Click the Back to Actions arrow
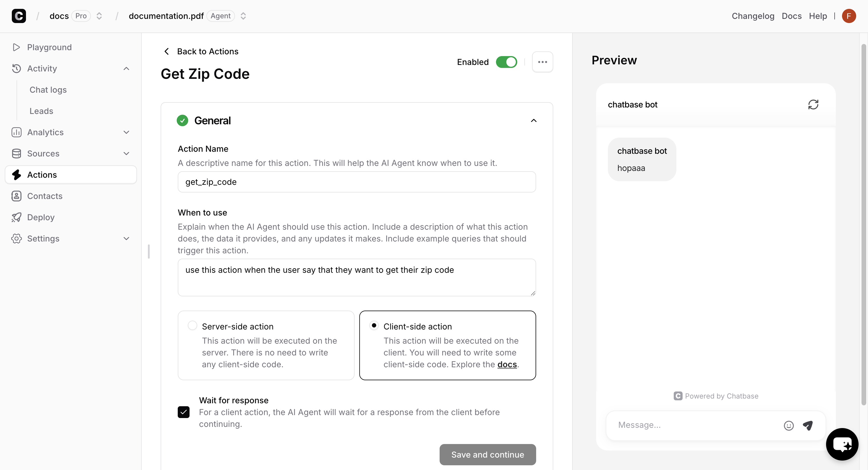This screenshot has height=470, width=868. click(167, 52)
